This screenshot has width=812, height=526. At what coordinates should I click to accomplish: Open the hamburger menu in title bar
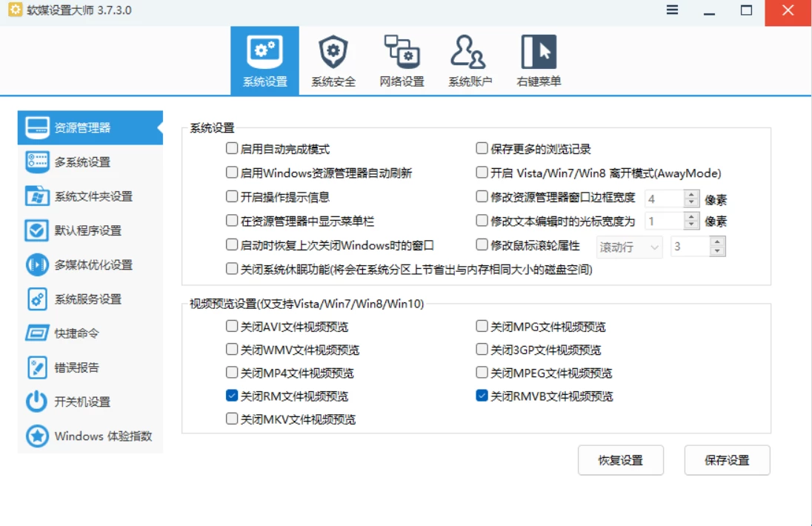pyautogui.click(x=672, y=10)
